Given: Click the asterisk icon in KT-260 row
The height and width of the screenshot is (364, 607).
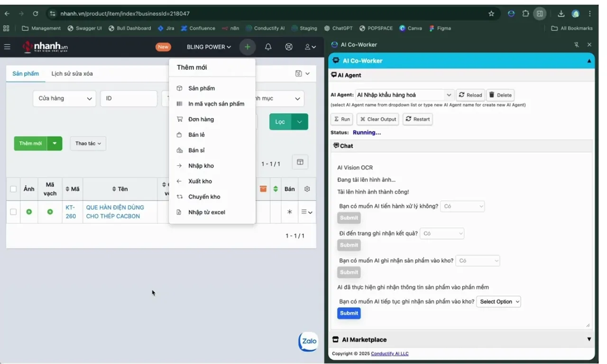Looking at the screenshot, I should pos(290,212).
